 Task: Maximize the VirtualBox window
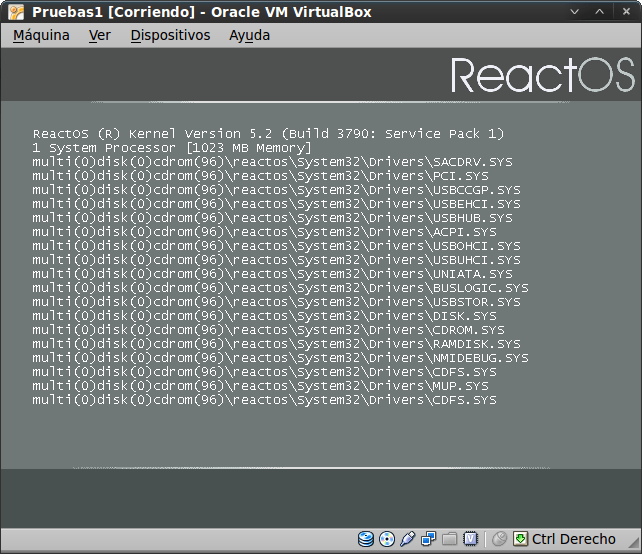pyautogui.click(x=599, y=12)
